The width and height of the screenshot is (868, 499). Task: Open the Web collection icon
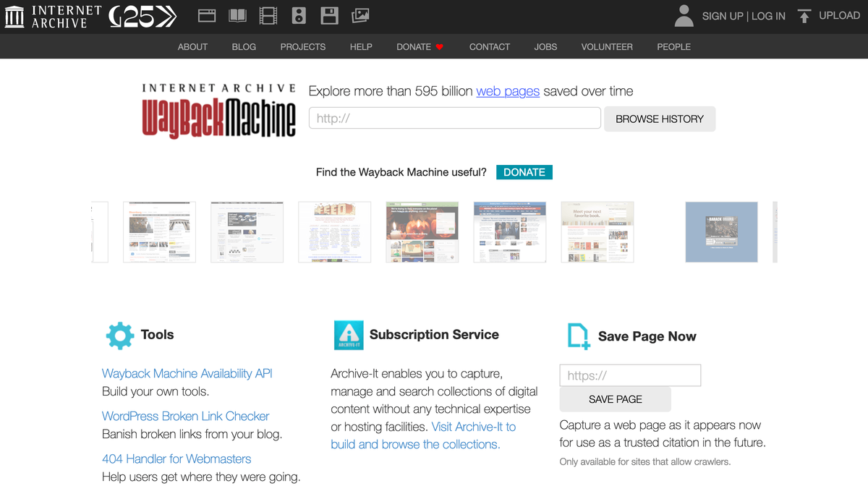207,15
